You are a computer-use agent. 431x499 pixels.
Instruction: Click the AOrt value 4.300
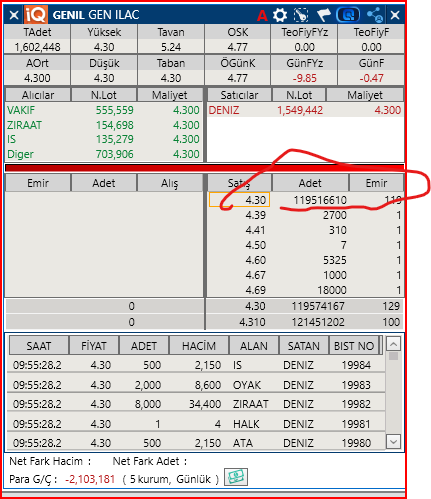click(37, 78)
